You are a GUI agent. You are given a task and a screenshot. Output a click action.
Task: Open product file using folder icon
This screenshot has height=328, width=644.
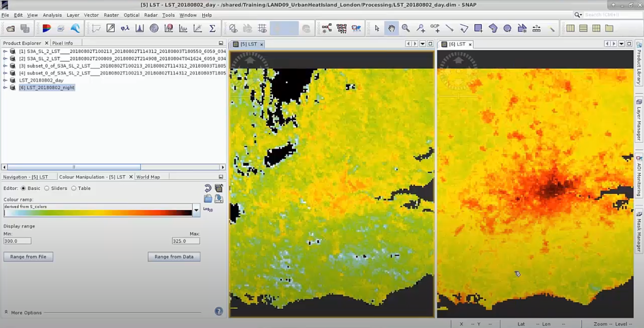11,28
